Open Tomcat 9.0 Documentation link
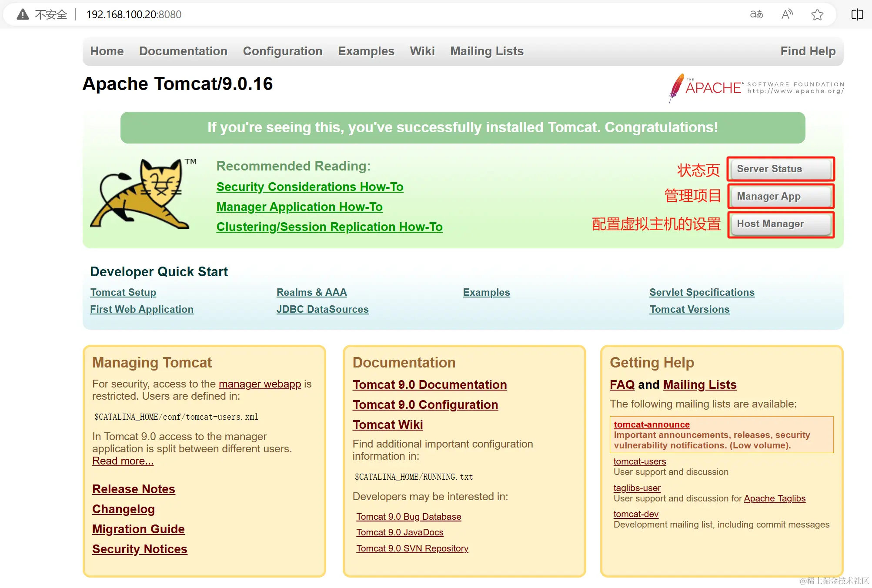Screen dimensions: 872x588 click(430, 385)
